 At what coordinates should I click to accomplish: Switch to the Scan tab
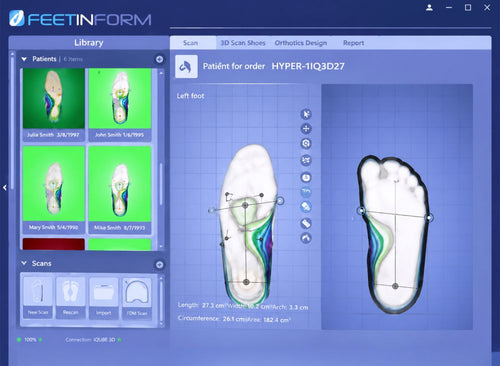(x=191, y=43)
